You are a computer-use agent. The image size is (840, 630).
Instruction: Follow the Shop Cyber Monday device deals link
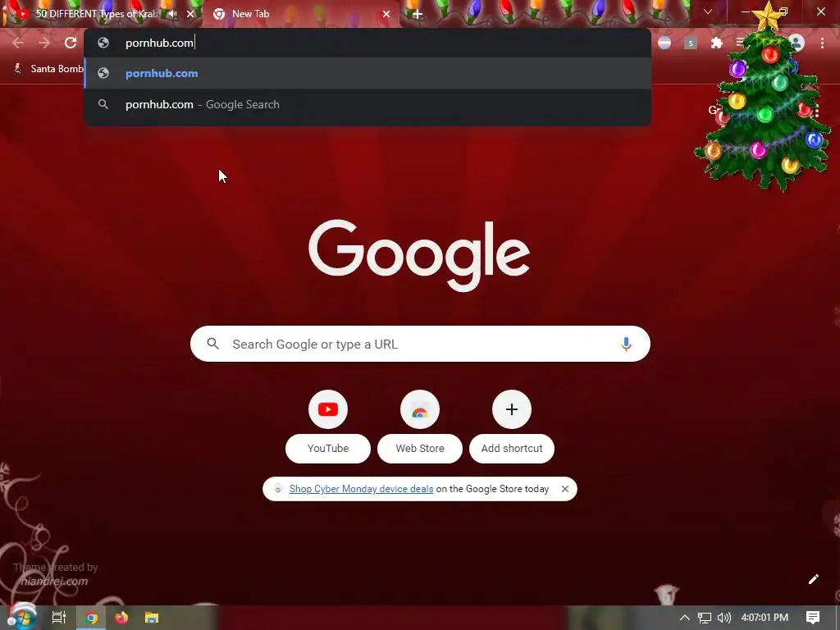[x=361, y=489]
